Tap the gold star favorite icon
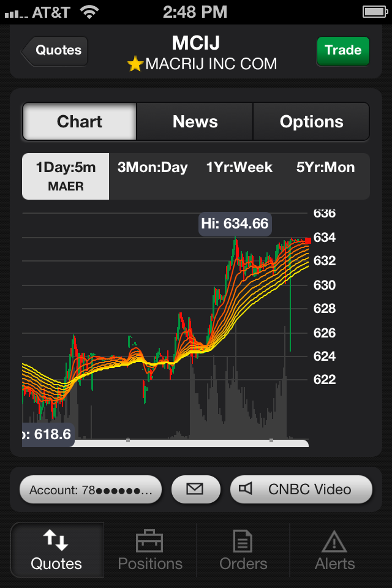The image size is (392, 588). (x=135, y=64)
